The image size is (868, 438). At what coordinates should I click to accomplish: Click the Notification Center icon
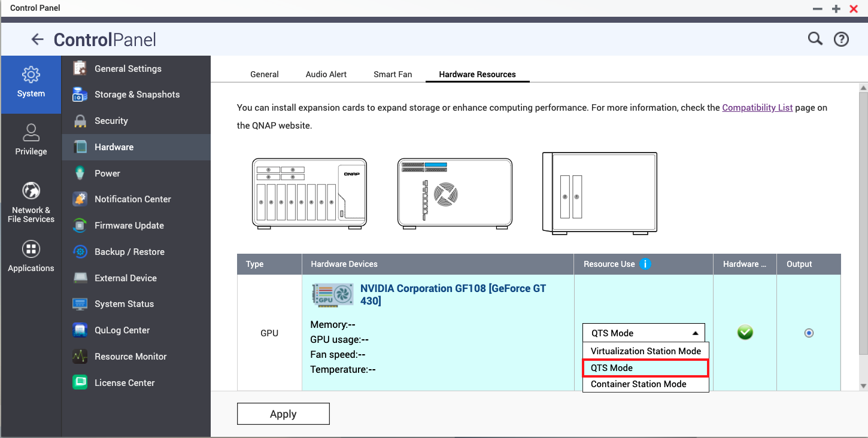(x=80, y=199)
